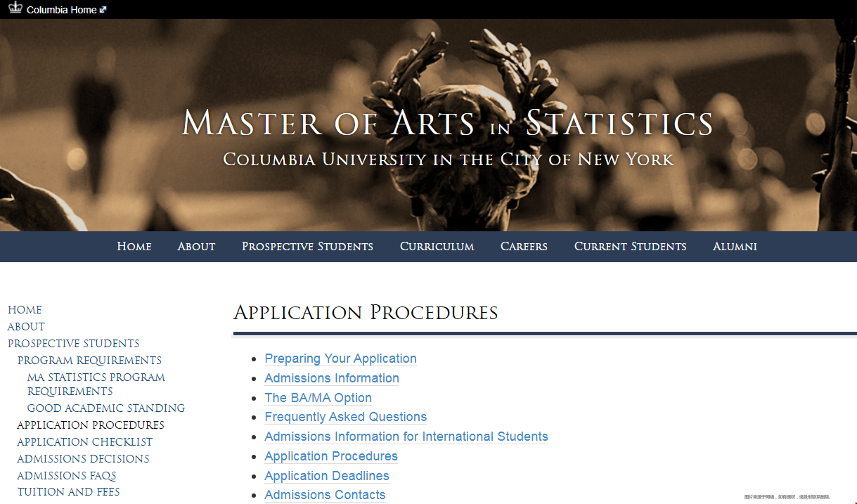857x504 pixels.
Task: Click the Master of Arts in Statistics banner title
Action: [x=447, y=123]
